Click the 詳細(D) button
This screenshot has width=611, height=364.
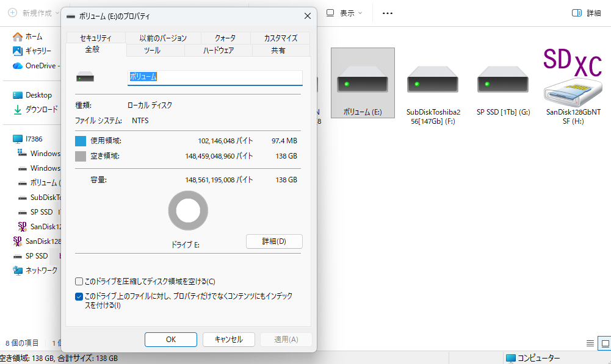274,241
